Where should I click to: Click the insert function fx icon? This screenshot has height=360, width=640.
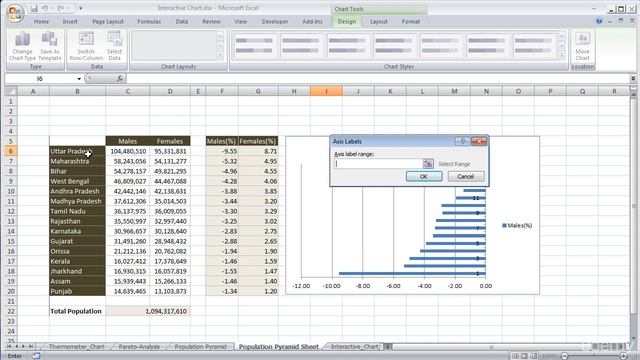pos(120,78)
